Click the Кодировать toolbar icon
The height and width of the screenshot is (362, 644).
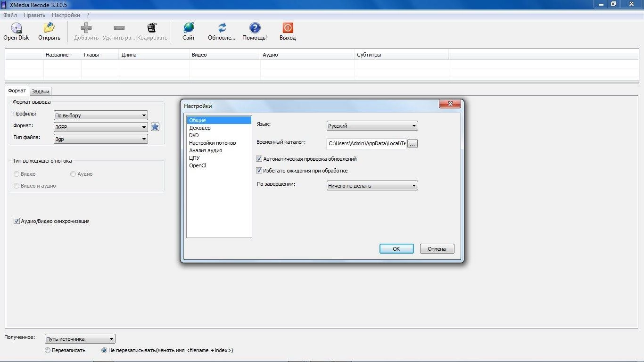click(x=152, y=28)
